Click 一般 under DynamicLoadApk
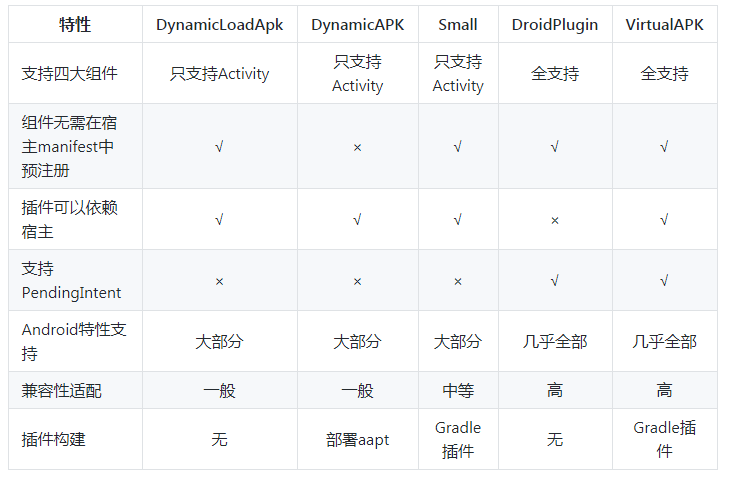736x482 pixels. 219,390
